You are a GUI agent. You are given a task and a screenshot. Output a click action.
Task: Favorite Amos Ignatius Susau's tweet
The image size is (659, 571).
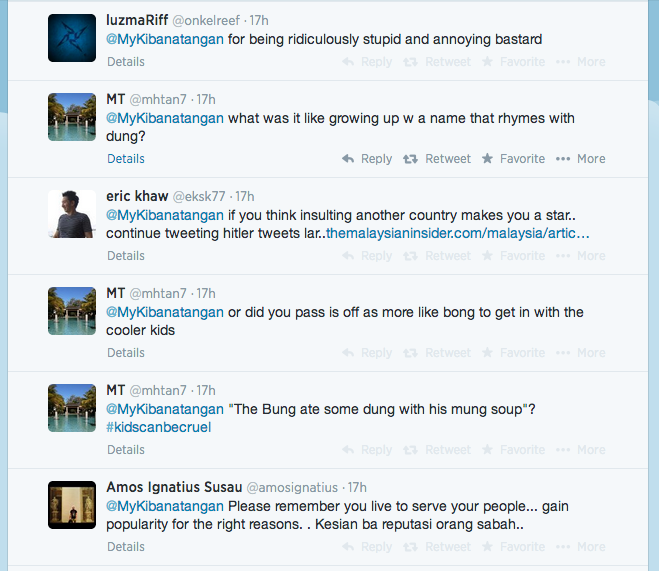pos(513,547)
